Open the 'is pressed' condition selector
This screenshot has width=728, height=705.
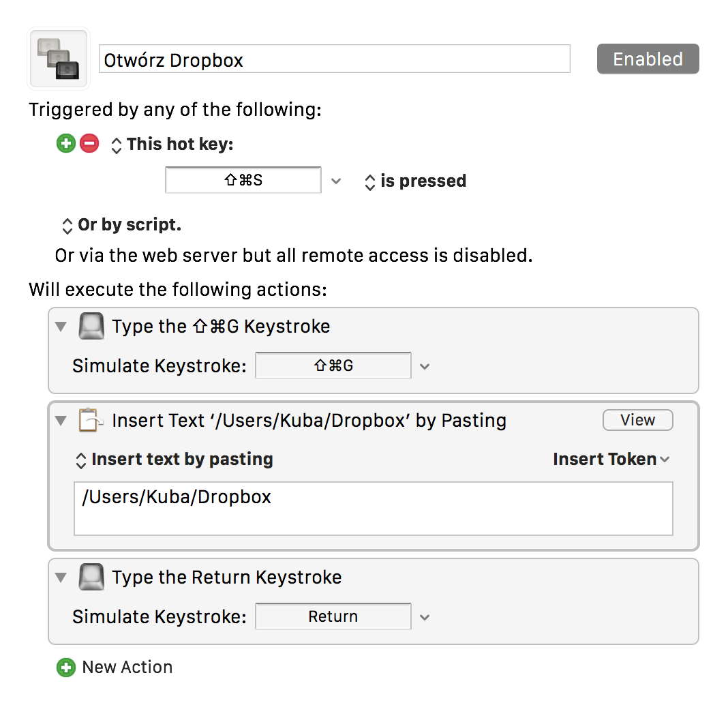coord(370,181)
